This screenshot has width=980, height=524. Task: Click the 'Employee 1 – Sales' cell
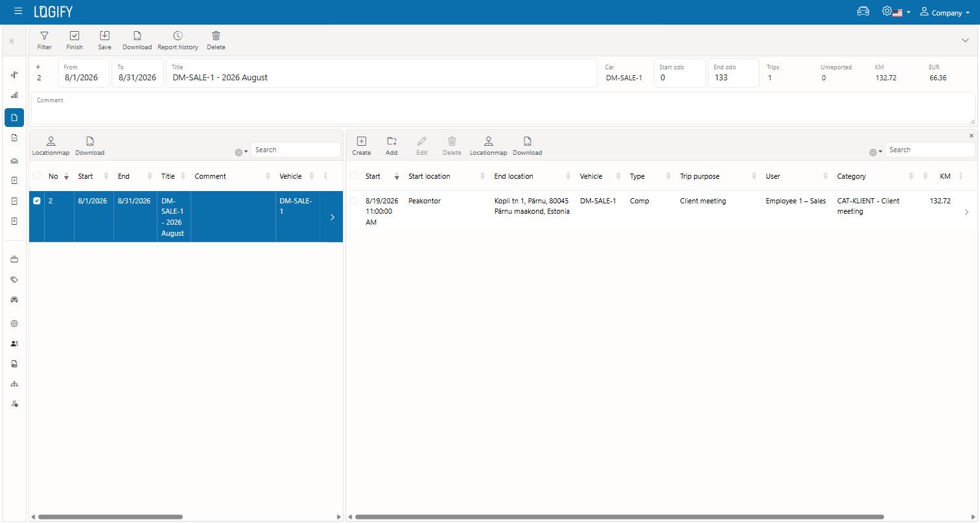[x=795, y=201]
